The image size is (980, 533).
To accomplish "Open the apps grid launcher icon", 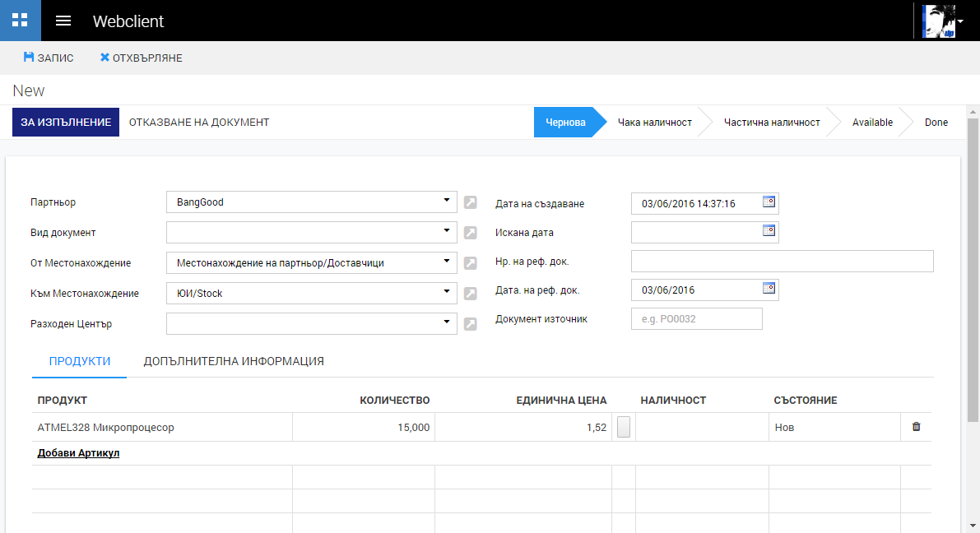I will [x=20, y=21].
